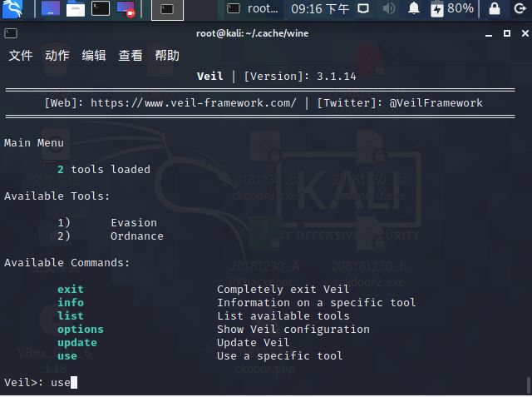Click the Main Menu heading
This screenshot has width=532, height=397.
click(x=34, y=142)
